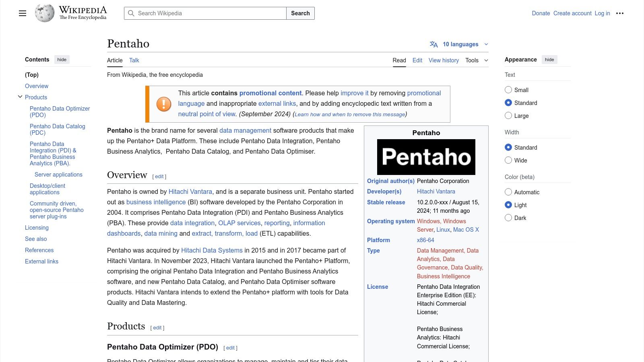Open the Edit tab
Screen dimensions: 644x362
tap(417, 60)
